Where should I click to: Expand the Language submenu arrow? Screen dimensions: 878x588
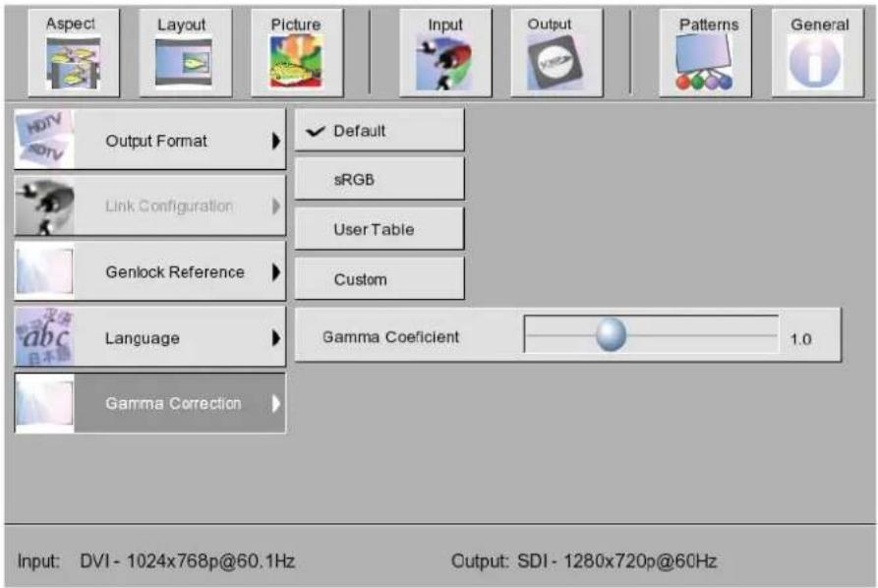(x=275, y=338)
